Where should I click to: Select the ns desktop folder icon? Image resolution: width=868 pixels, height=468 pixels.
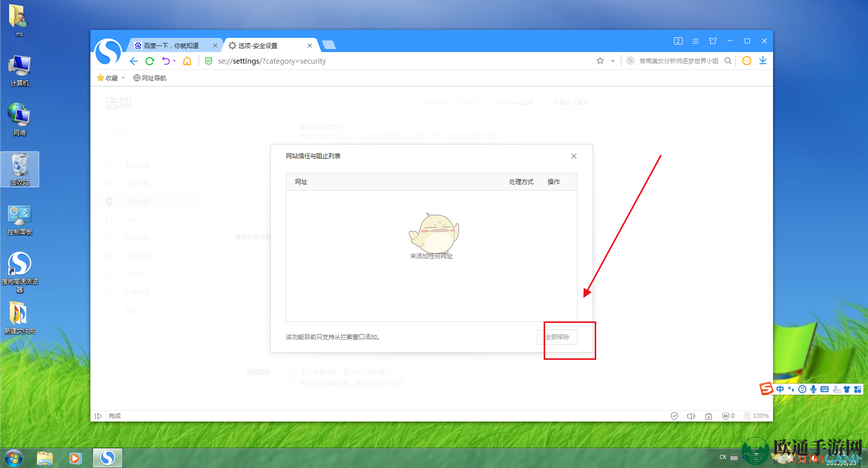coord(19,20)
